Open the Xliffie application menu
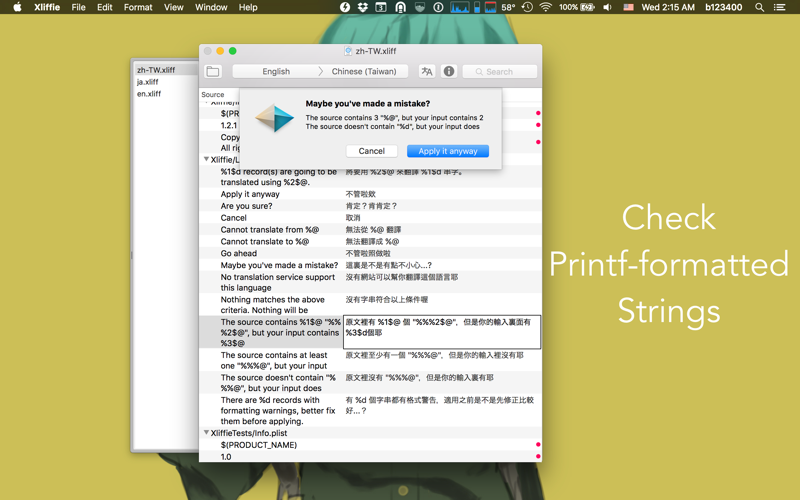 pos(47,7)
